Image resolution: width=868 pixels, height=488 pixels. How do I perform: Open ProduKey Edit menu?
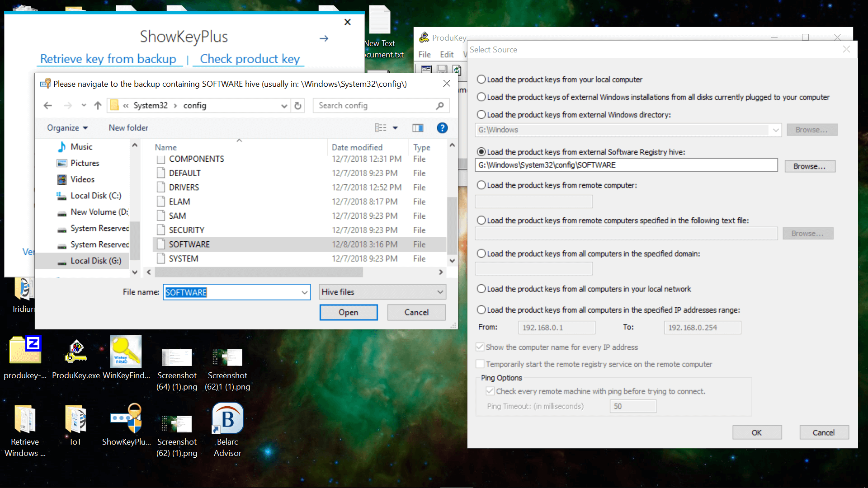click(446, 55)
